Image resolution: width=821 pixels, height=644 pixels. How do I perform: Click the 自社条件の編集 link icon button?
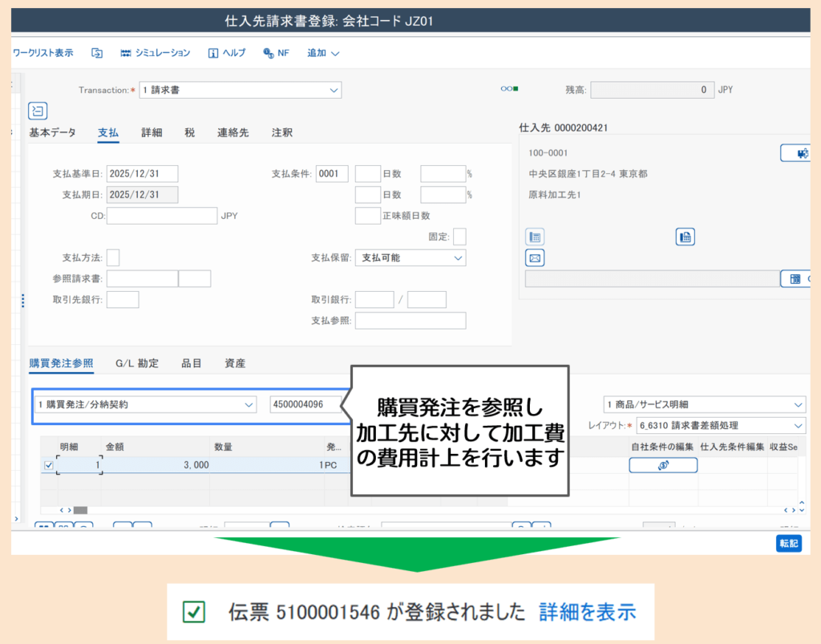pyautogui.click(x=663, y=465)
